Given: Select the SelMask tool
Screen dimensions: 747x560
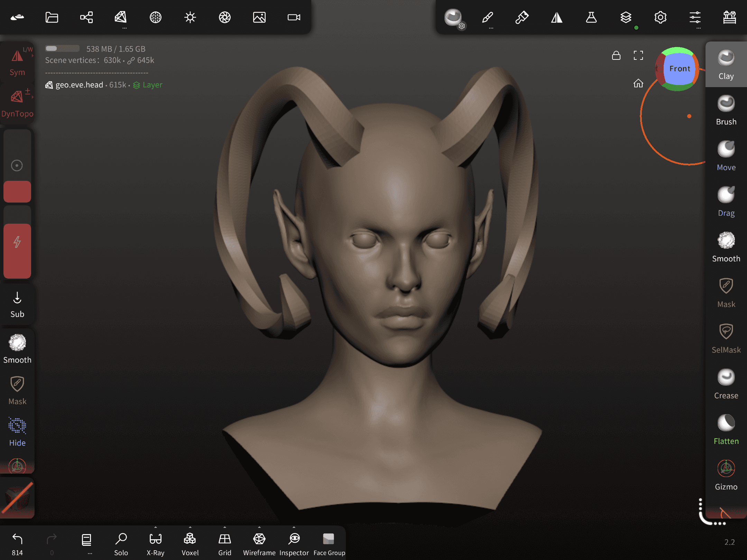Looking at the screenshot, I should tap(726, 338).
